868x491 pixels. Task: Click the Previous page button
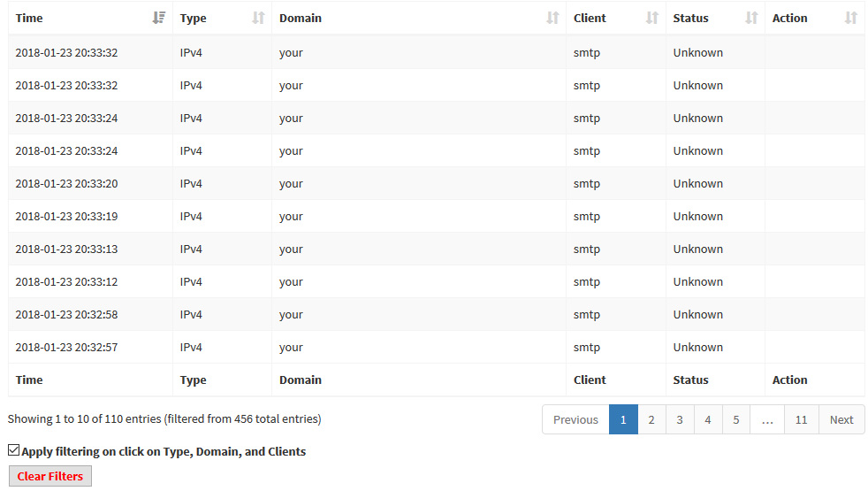coord(575,419)
